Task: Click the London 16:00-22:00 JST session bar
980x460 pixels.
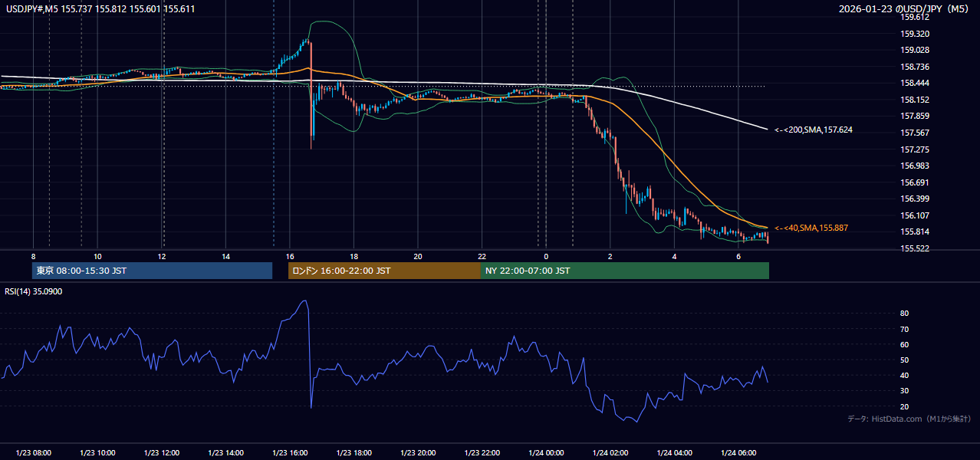Action: click(x=384, y=271)
